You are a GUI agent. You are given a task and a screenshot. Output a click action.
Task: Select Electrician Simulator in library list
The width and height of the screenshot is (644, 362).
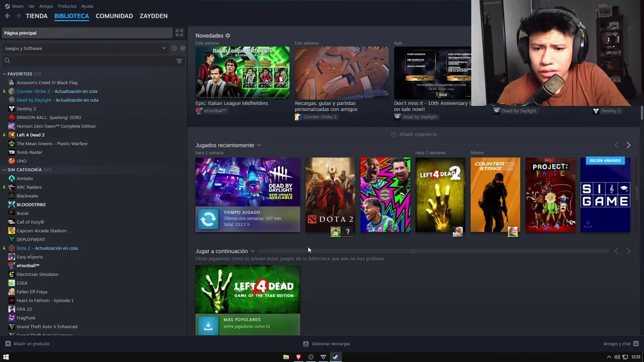(37, 275)
